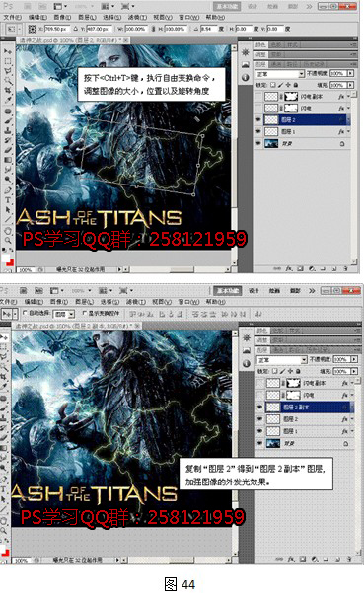Hide 图层 1 layer in upper Layers panel
This screenshot has height=593, width=364.
tap(258, 131)
